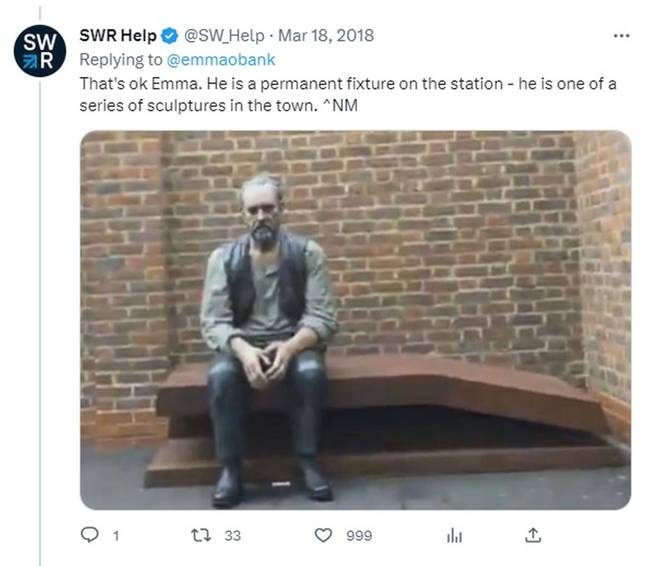Click the blue verified badge
Screen dimensions: 648x566
click(x=169, y=36)
